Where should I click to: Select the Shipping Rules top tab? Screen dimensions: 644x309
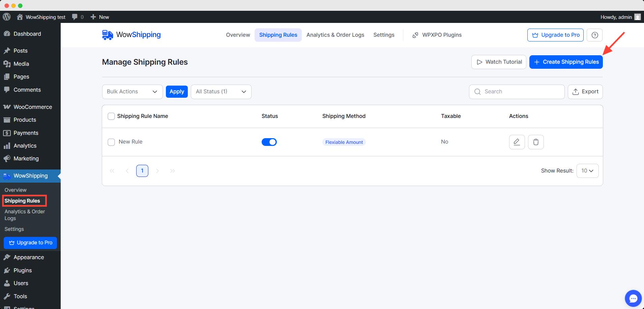(278, 35)
